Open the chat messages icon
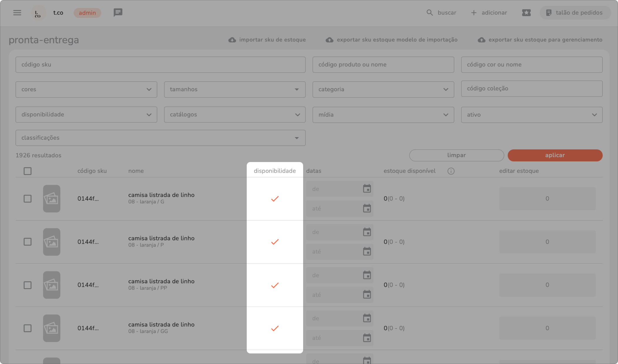618x364 pixels. coord(118,12)
